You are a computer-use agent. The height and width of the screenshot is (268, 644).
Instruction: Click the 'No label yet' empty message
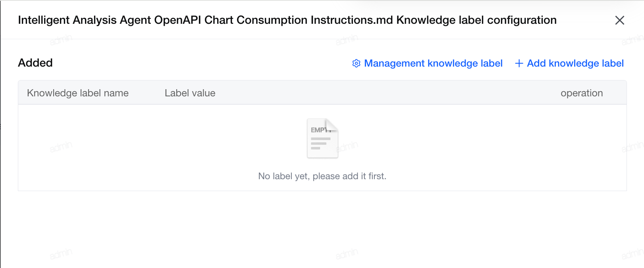[322, 176]
